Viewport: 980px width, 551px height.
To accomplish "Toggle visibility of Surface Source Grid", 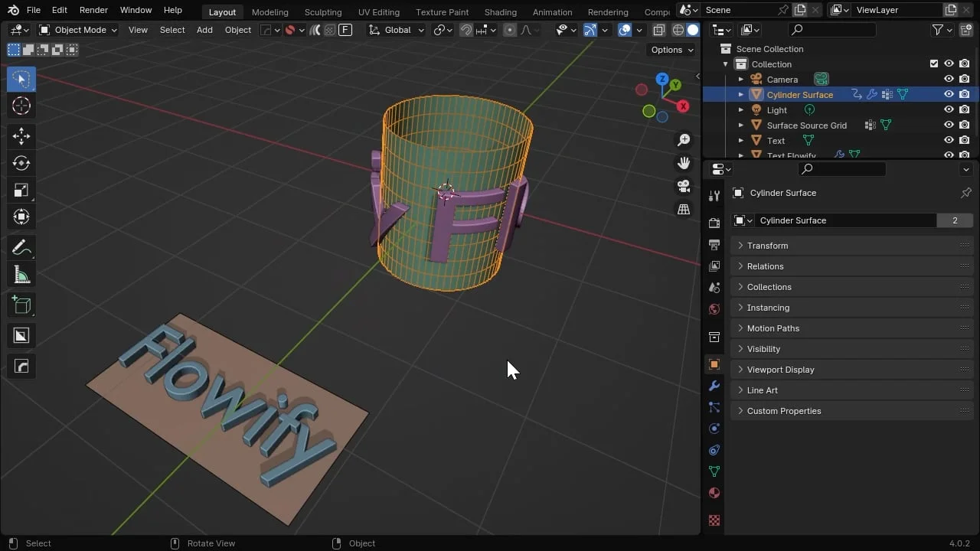I will (x=949, y=126).
